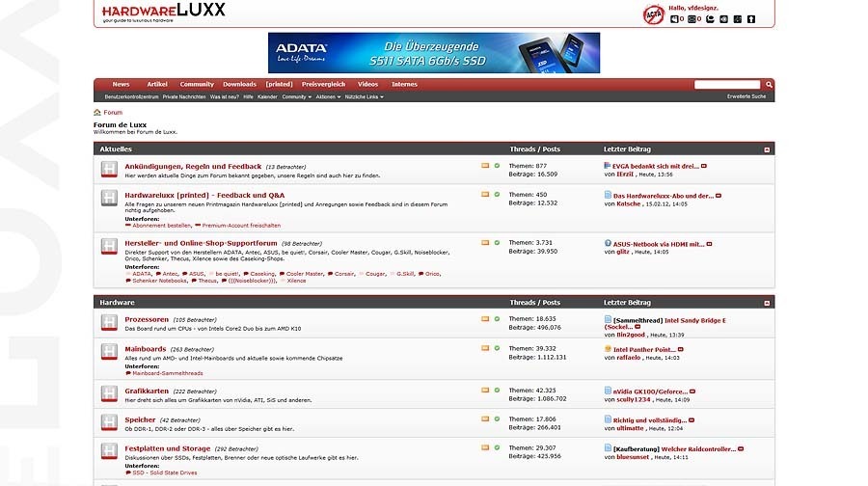This screenshot has height=486, width=868.
Task: Open the Hilfe link
Action: click(x=248, y=96)
